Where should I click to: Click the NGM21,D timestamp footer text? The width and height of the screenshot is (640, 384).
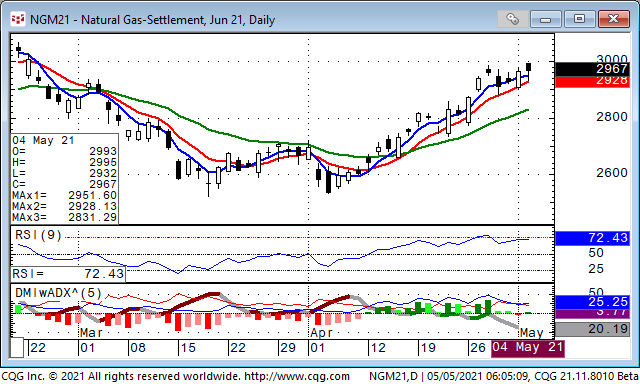[503, 376]
